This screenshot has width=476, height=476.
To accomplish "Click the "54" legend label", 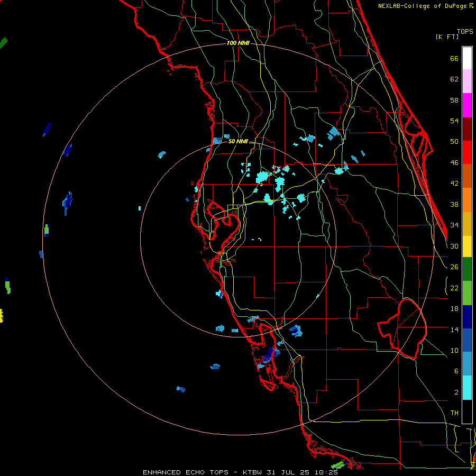I will [454, 121].
